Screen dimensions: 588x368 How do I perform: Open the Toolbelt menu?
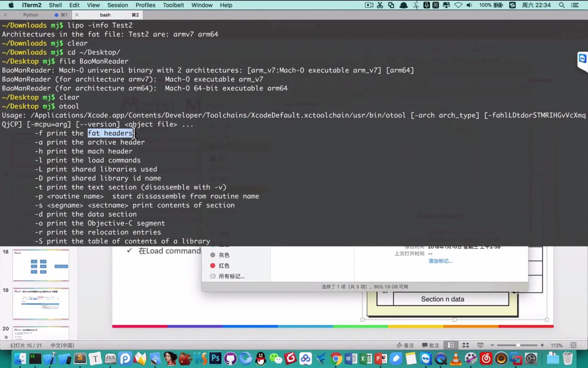(x=173, y=5)
